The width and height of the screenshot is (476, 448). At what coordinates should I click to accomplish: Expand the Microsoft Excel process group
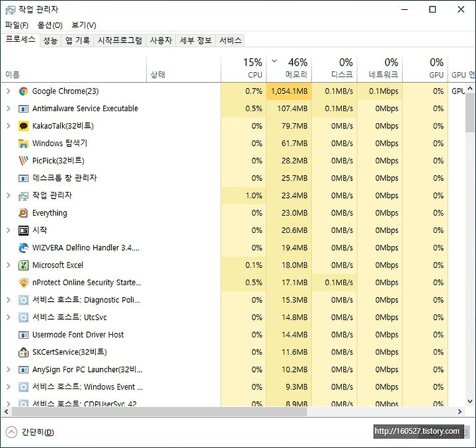9,265
